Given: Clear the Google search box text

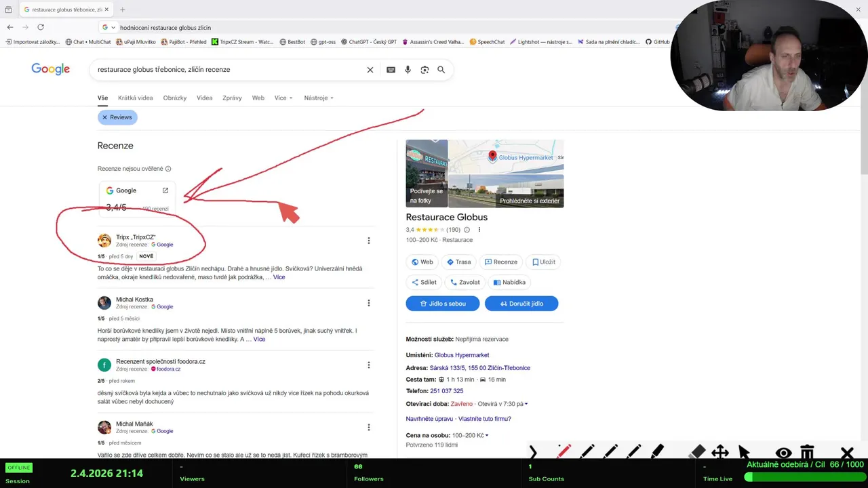Looking at the screenshot, I should click(370, 70).
